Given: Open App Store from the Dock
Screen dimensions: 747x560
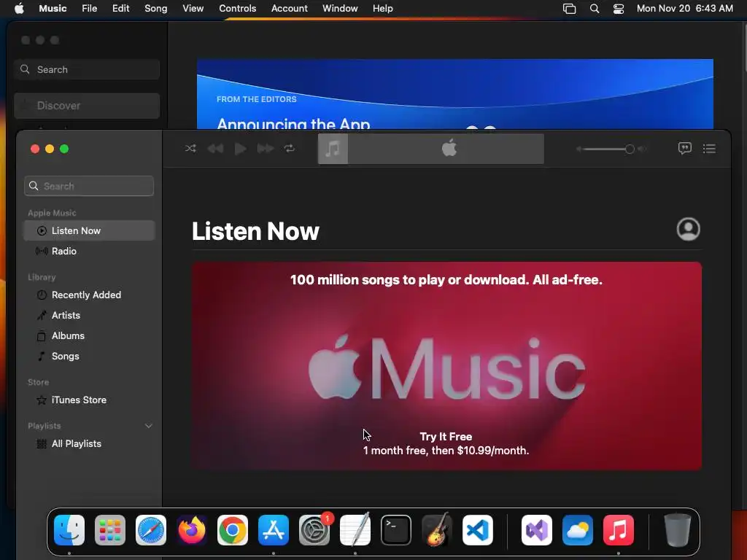Looking at the screenshot, I should click(x=274, y=530).
